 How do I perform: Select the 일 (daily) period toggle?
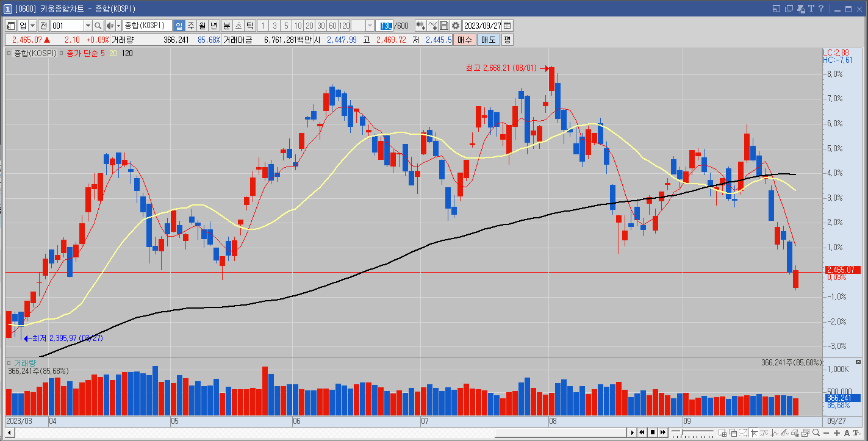coord(179,26)
